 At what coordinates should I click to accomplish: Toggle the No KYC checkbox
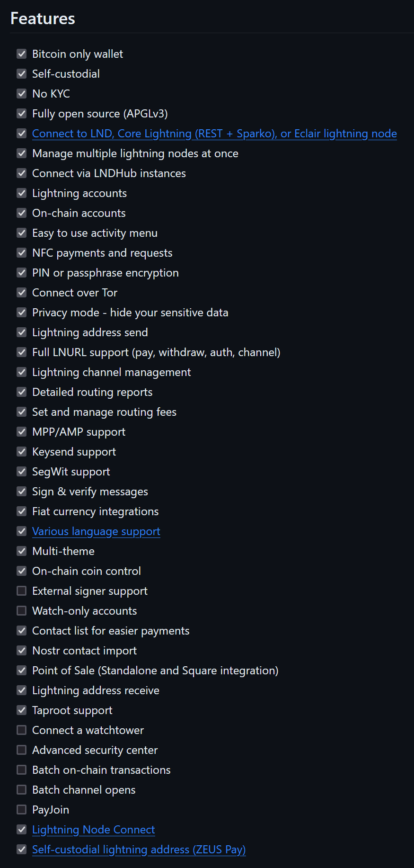point(21,94)
